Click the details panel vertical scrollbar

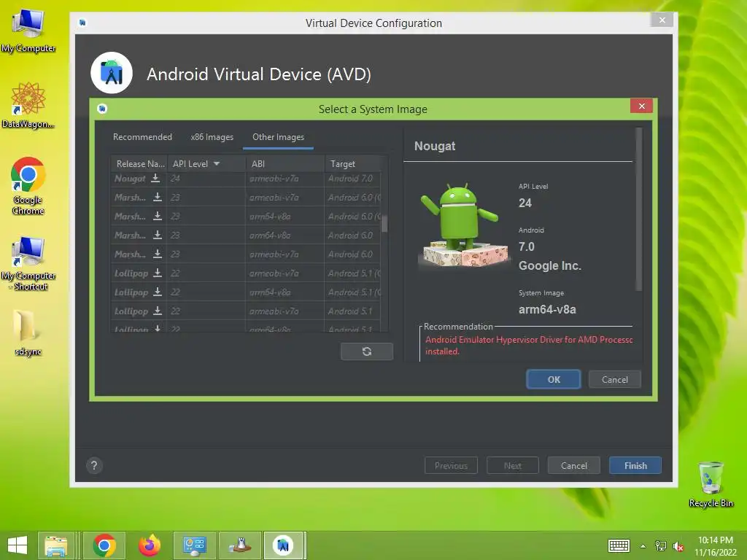tap(639, 209)
